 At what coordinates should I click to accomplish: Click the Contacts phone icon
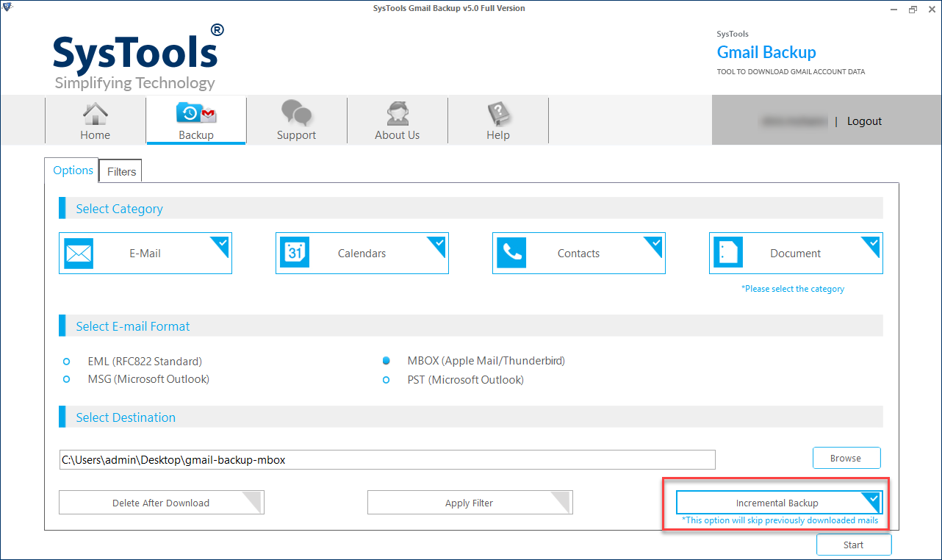pyautogui.click(x=511, y=254)
